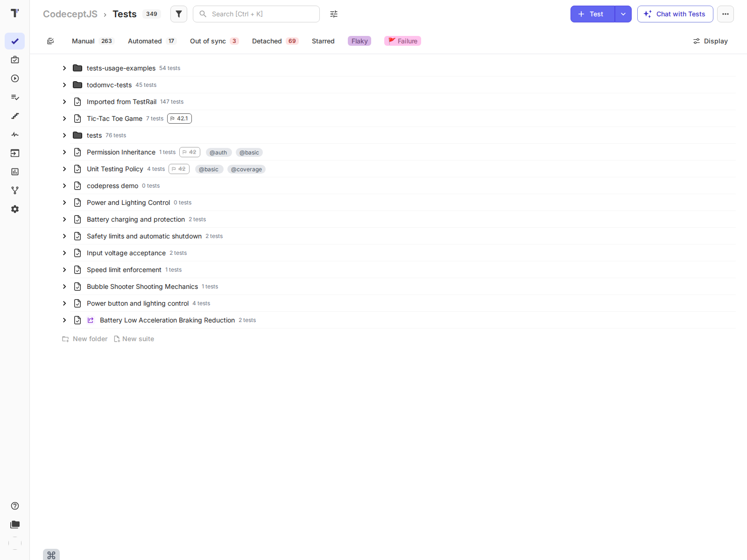Image resolution: width=747 pixels, height=560 pixels.
Task: Open the Imports arrow sidebar icon
Action: [x=15, y=153]
